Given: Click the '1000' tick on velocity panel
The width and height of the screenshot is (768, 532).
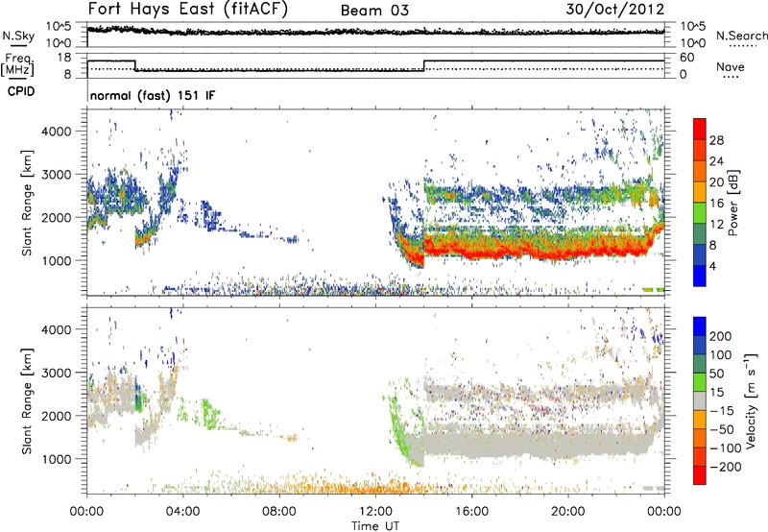Looking at the screenshot, I should tap(57, 459).
